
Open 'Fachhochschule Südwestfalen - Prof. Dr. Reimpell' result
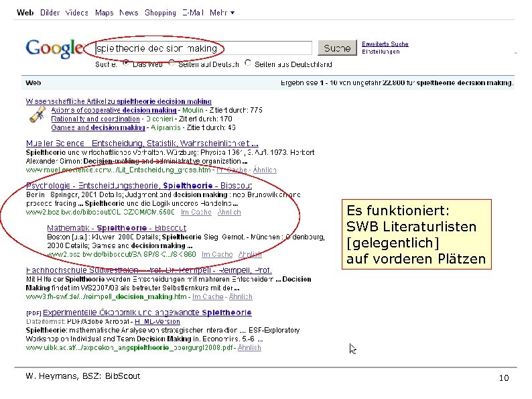tap(149, 270)
